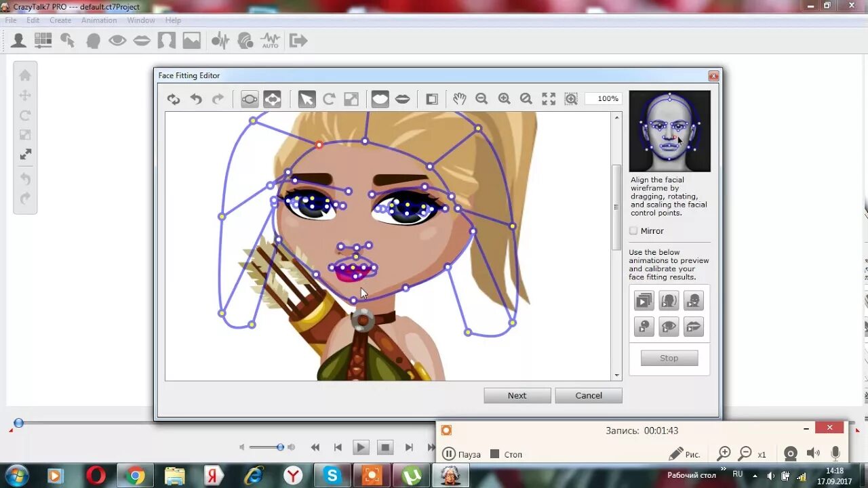Switch to basic facial wireframe mode
The height and width of the screenshot is (488, 868).
click(x=250, y=99)
